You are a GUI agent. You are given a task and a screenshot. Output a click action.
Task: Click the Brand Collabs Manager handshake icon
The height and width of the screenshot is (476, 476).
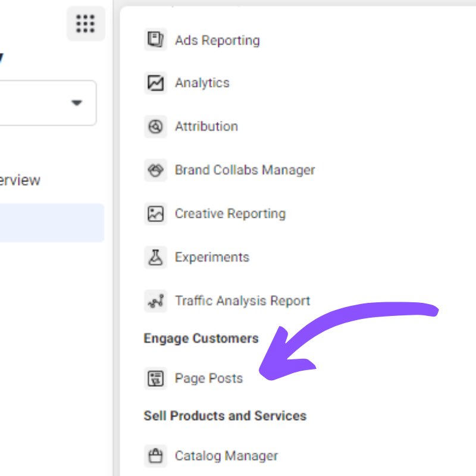point(155,170)
